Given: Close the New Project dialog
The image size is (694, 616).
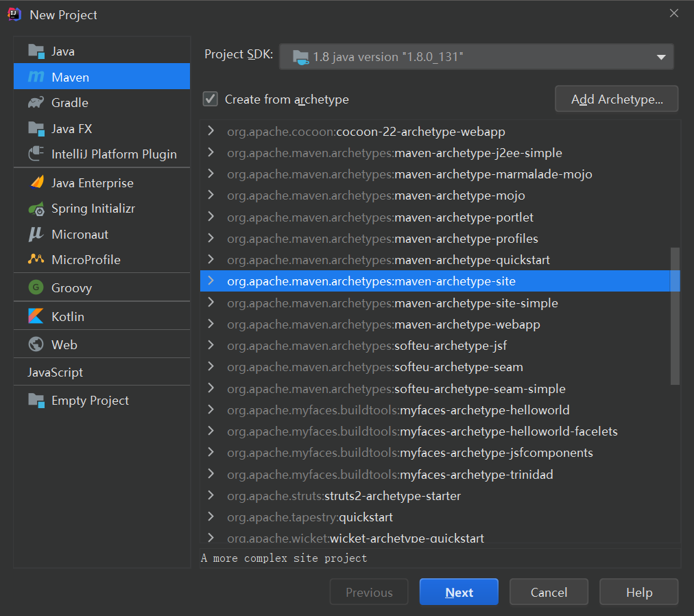Looking at the screenshot, I should tap(673, 13).
